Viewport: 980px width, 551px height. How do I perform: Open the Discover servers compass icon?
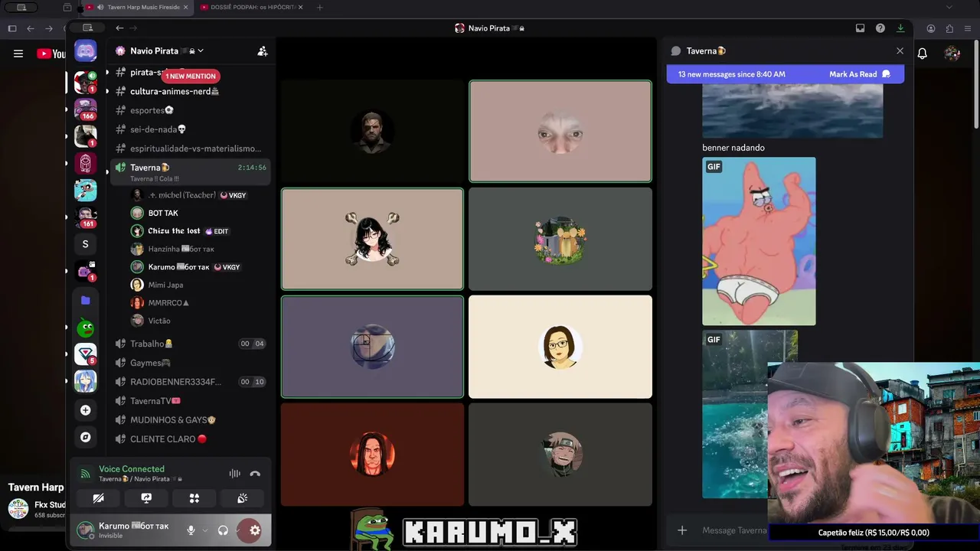[x=85, y=437]
